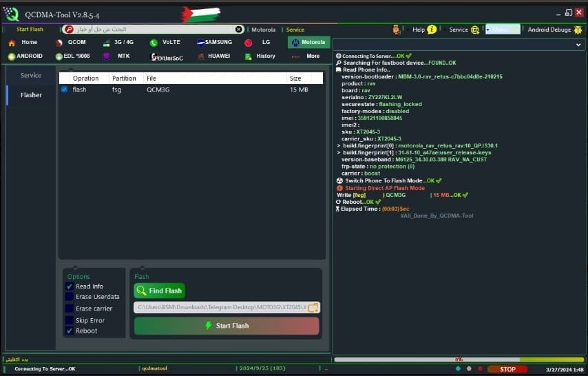Switch to the Flasher side tab
The height and width of the screenshot is (376, 588).
[x=31, y=95]
